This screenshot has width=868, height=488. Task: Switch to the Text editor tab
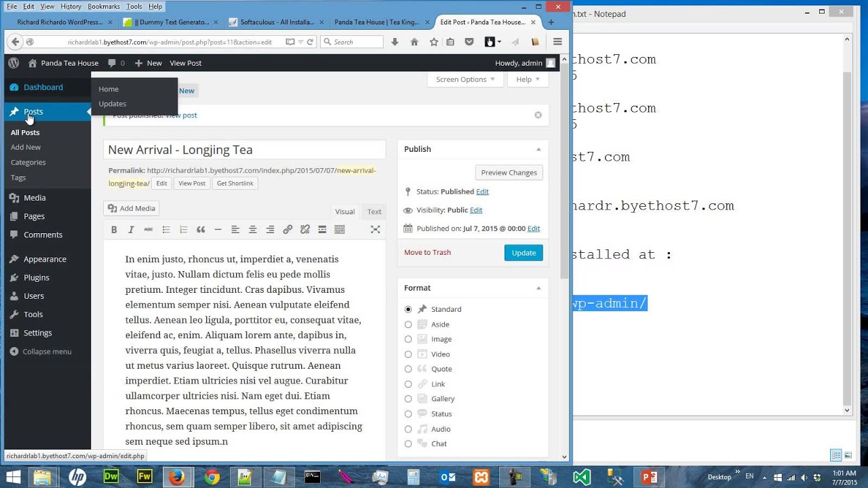pyautogui.click(x=374, y=211)
